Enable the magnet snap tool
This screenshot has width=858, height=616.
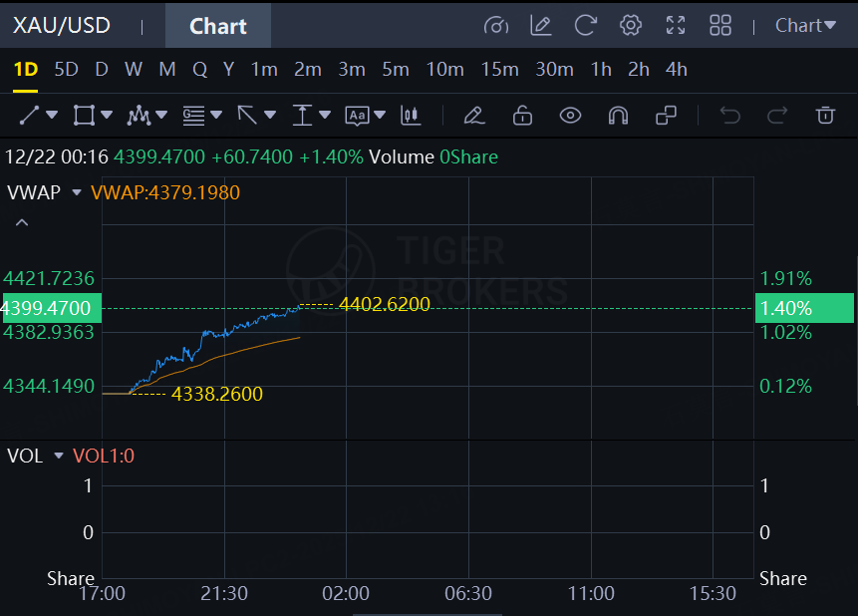[618, 116]
